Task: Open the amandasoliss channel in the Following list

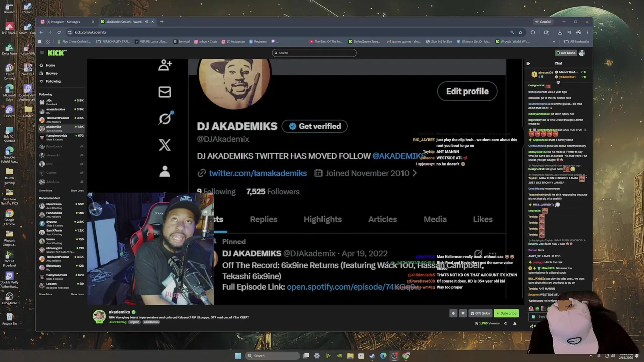Action: [61, 110]
